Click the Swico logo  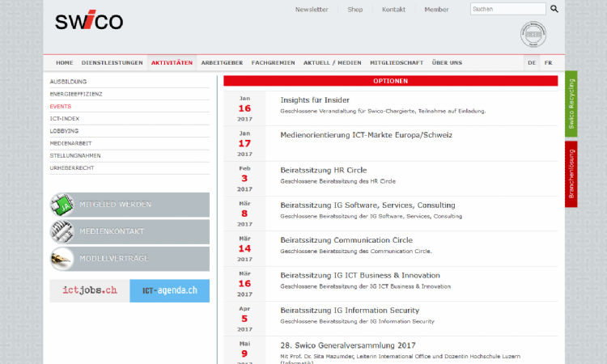(89, 21)
